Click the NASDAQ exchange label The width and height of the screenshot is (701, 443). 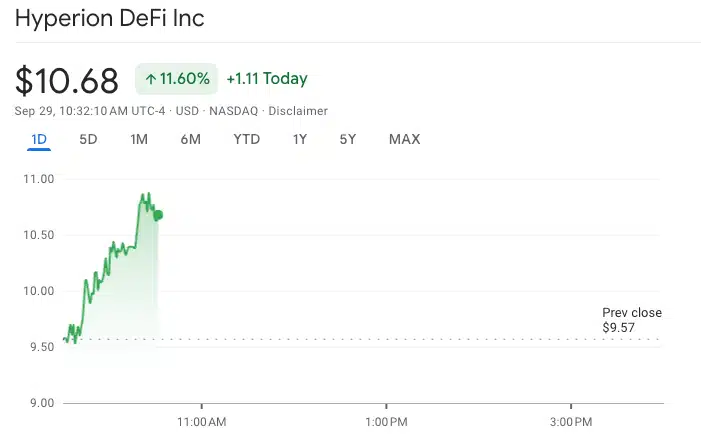(x=233, y=111)
